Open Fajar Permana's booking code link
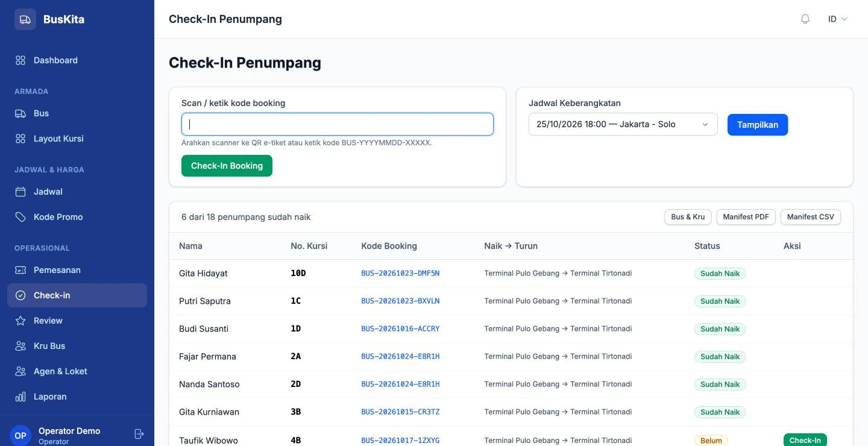Image resolution: width=868 pixels, height=446 pixels. (x=400, y=356)
